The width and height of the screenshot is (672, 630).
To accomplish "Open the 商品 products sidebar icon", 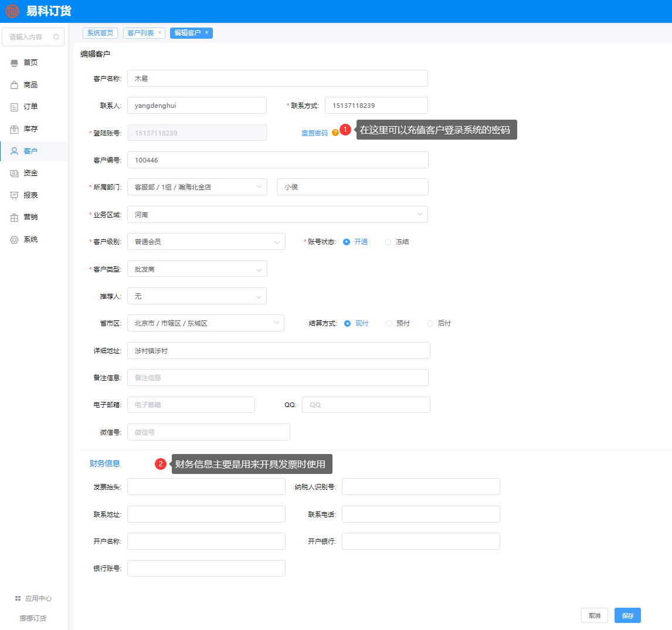I will coord(15,85).
